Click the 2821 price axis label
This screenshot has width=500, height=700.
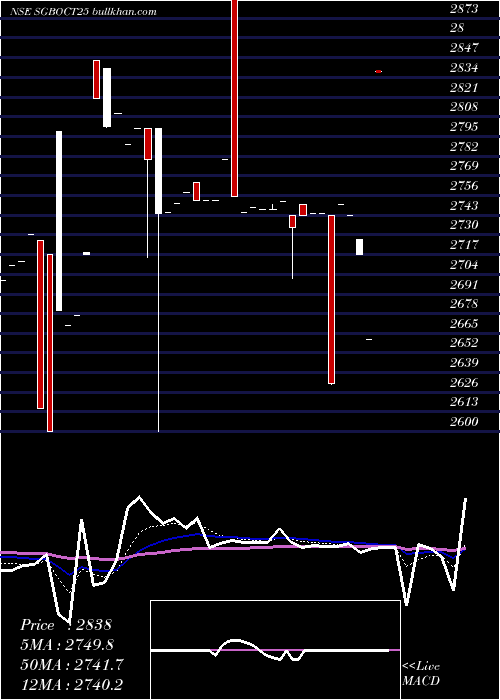(x=464, y=88)
